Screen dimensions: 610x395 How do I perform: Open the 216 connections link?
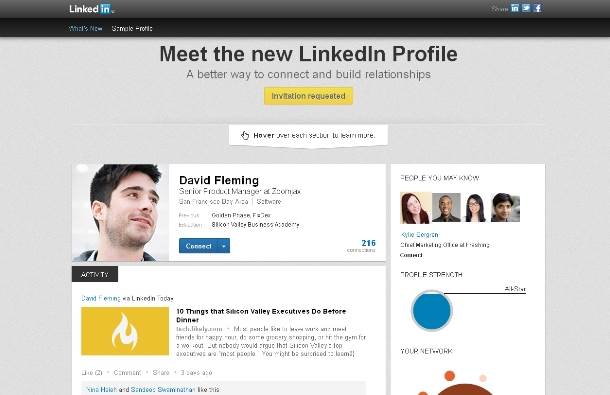pos(362,246)
